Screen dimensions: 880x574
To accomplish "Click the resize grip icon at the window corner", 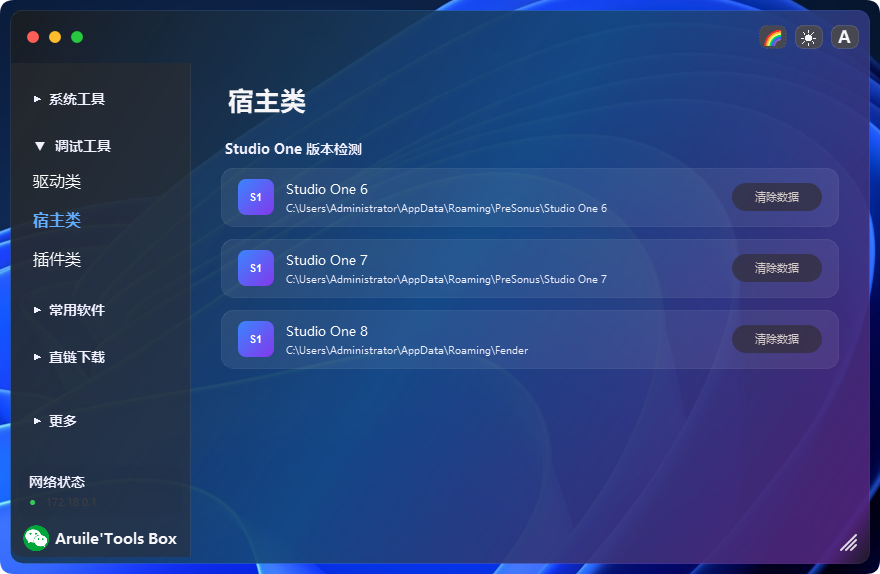I will (849, 543).
